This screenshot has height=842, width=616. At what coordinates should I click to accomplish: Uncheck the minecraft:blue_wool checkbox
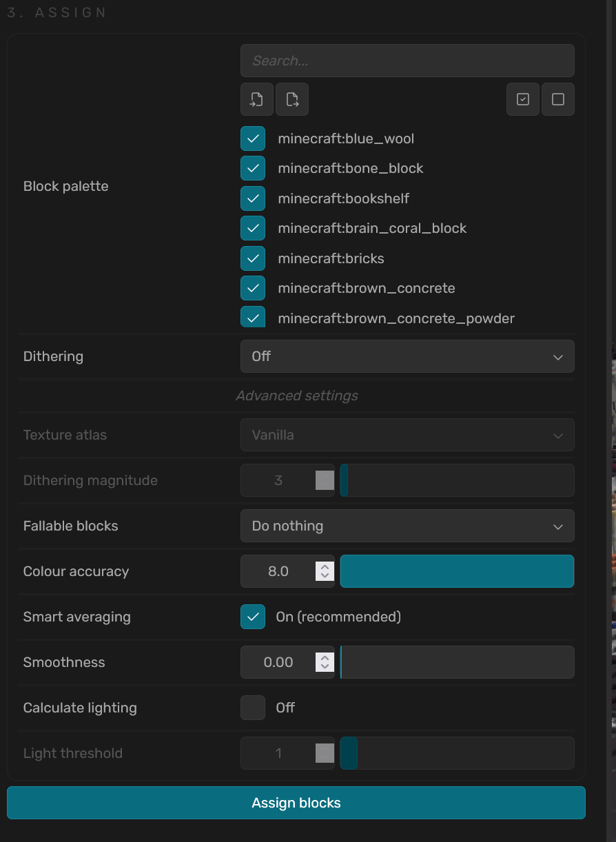coord(253,138)
